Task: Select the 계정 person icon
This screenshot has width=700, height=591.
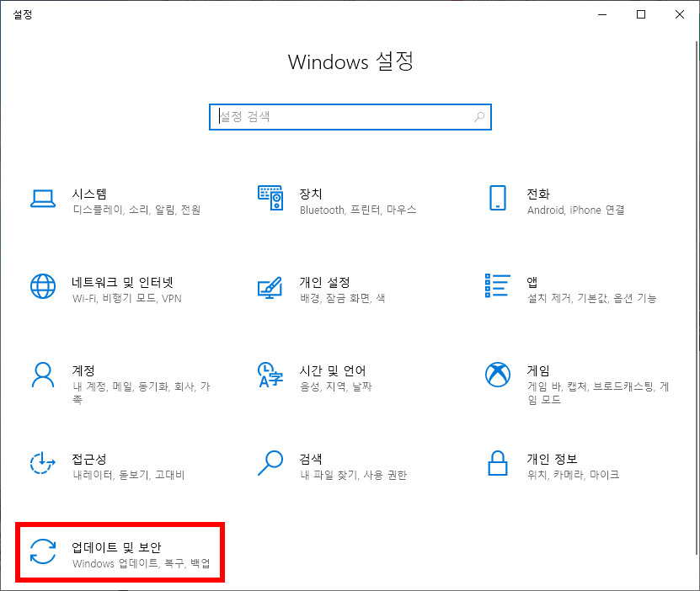Action: pos(43,375)
